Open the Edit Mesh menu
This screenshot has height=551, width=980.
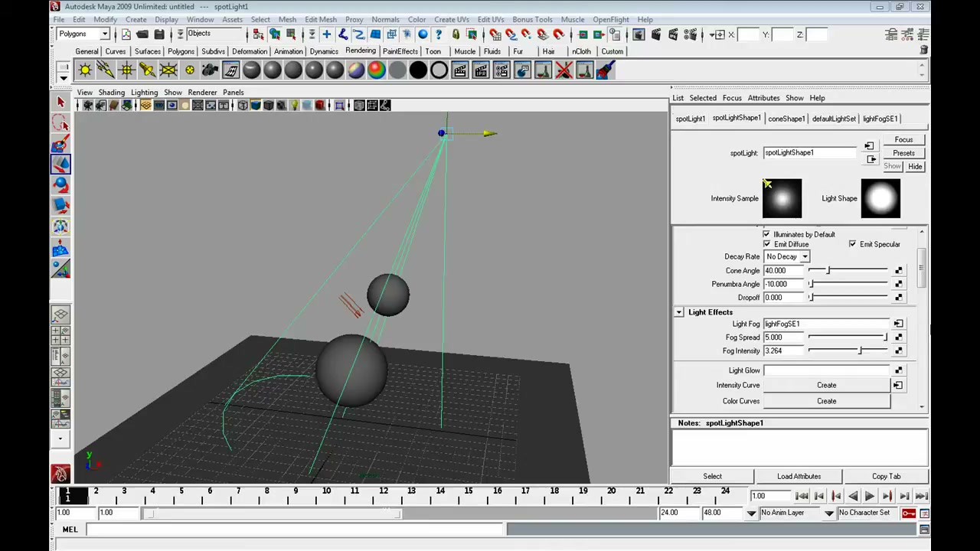coord(321,19)
